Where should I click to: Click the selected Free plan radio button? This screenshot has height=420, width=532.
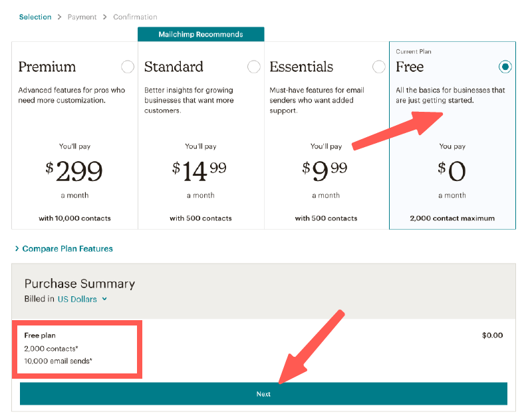pyautogui.click(x=505, y=67)
